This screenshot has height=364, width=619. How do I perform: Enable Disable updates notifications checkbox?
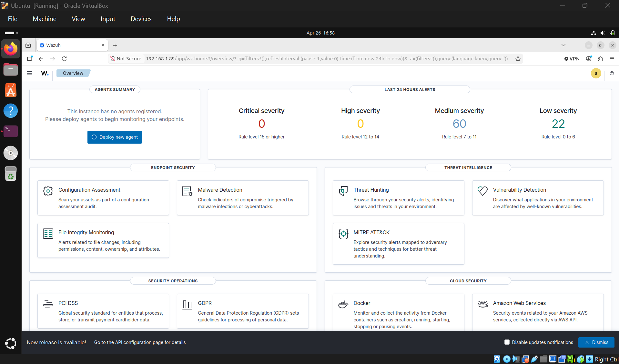tap(507, 342)
